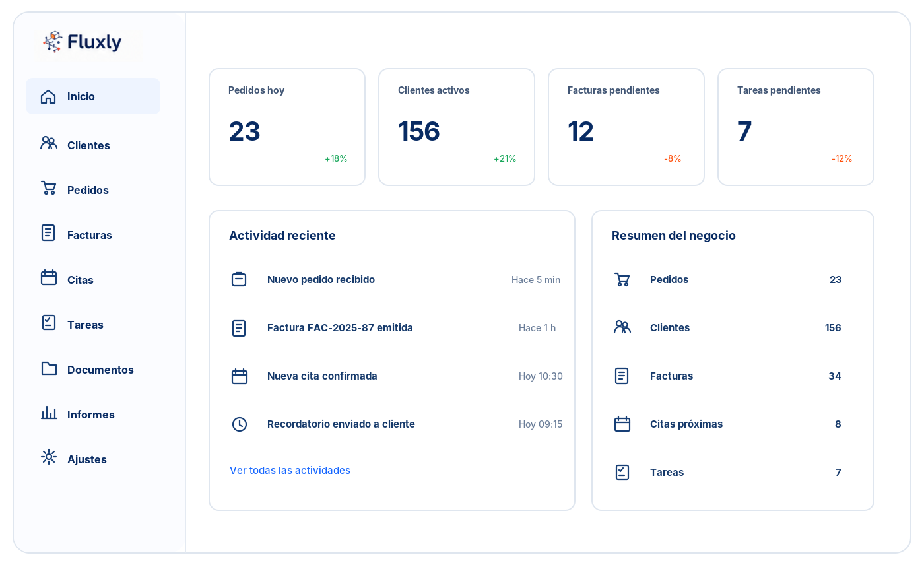The height and width of the screenshot is (565, 924).
Task: Click Recordatorio enviado a cliente text
Action: pos(341,424)
